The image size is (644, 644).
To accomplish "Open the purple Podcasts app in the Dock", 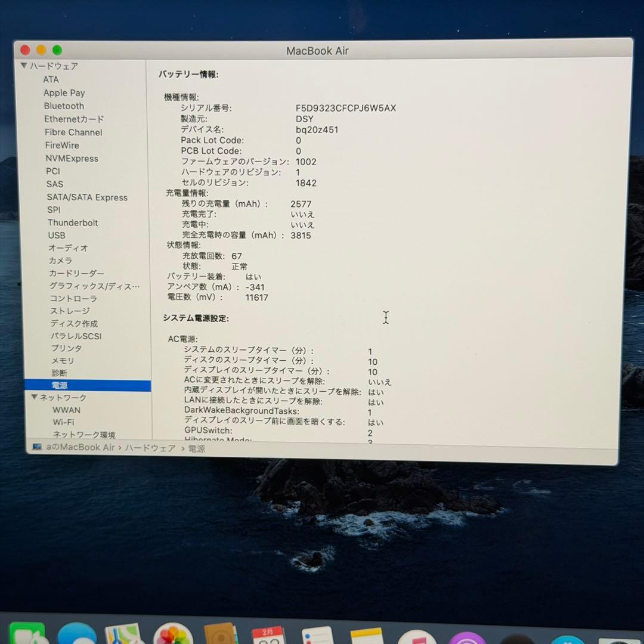I will 467,638.
